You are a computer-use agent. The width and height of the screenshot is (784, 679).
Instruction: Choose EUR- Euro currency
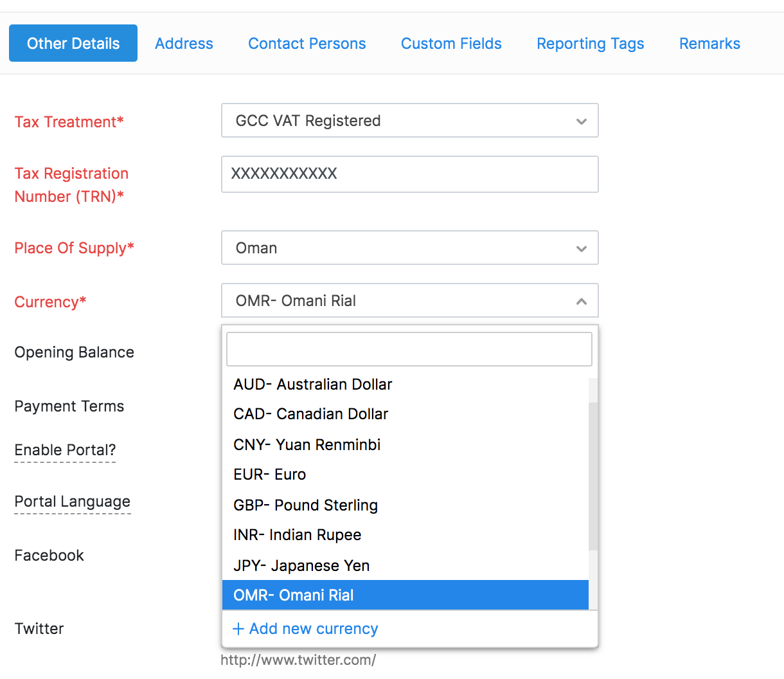click(270, 475)
